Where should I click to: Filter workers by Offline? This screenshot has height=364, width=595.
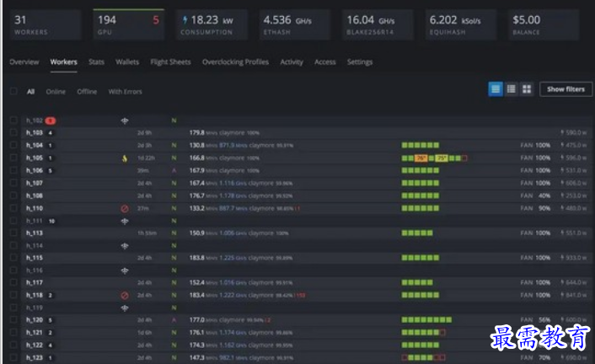click(87, 92)
